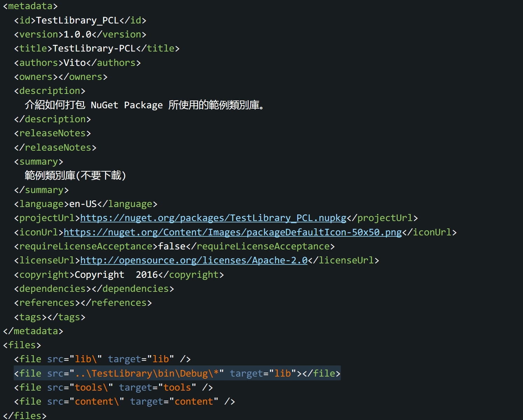Click the Chinese summary text line

point(75,175)
